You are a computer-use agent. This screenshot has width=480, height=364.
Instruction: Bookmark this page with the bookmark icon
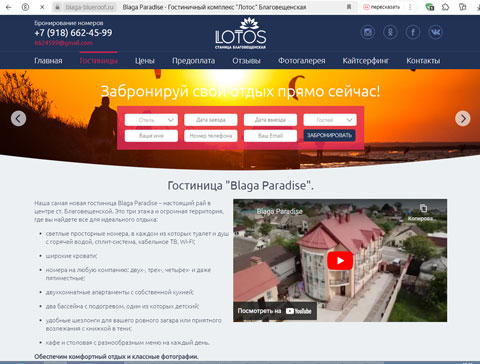coord(349,7)
